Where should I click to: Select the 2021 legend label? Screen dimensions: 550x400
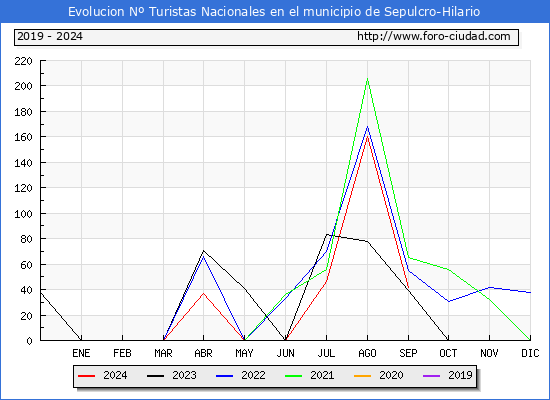(x=322, y=375)
